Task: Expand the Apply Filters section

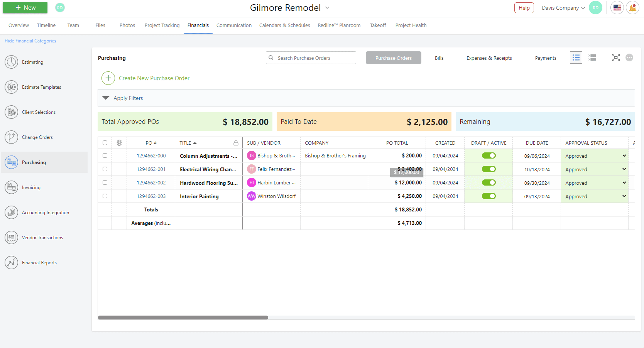Action: coord(366,98)
